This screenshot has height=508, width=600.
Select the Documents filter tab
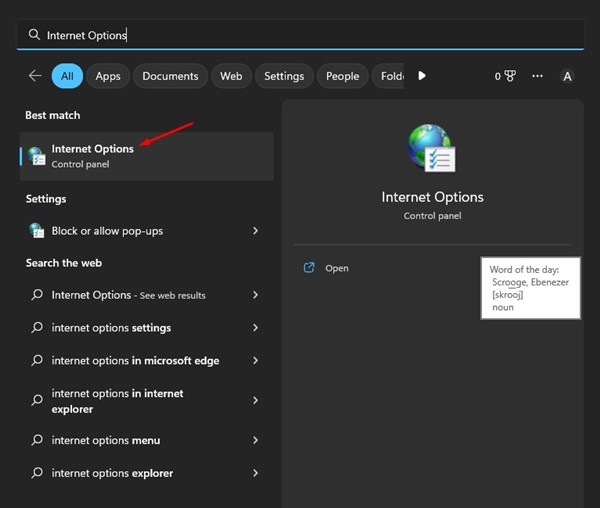coord(170,76)
